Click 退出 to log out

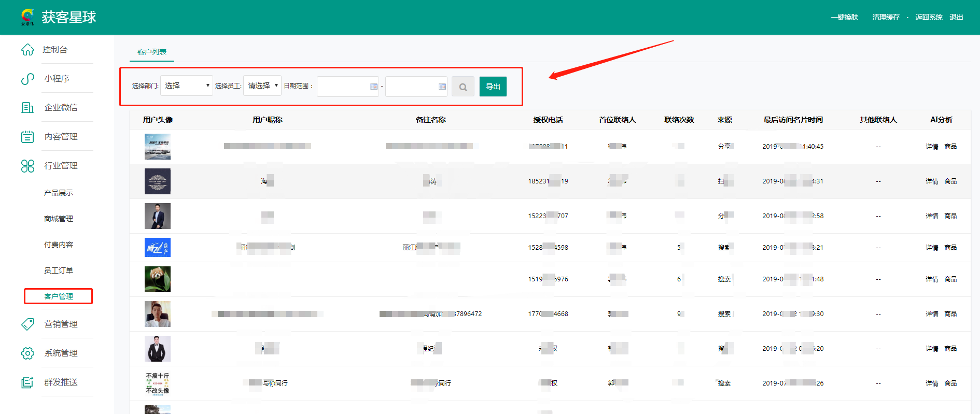956,17
